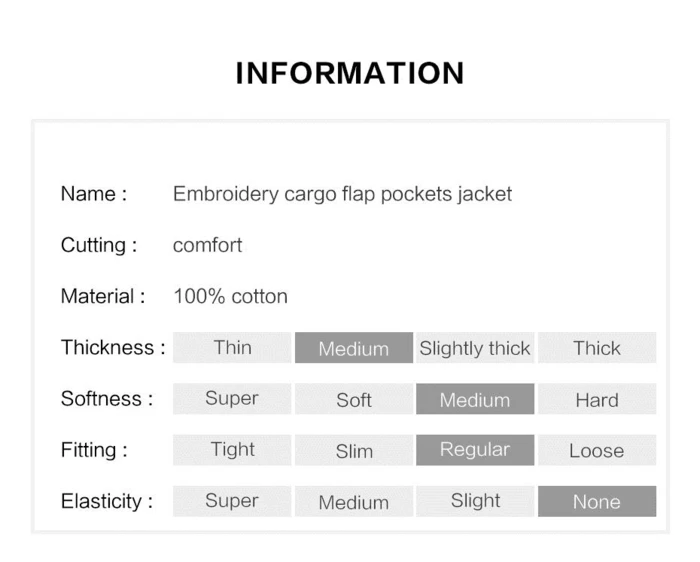The image size is (700, 562).
Task: Pick None elasticity option
Action: pyautogui.click(x=597, y=501)
